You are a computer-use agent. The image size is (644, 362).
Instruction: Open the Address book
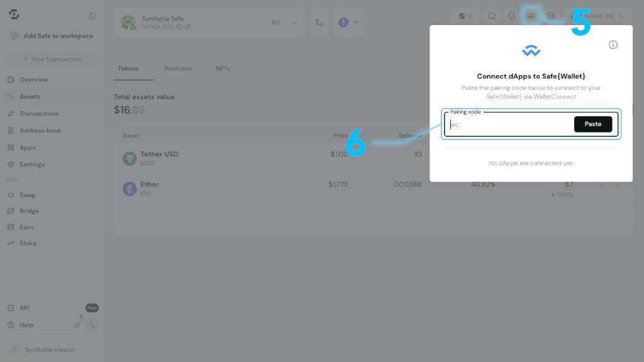tap(40, 131)
